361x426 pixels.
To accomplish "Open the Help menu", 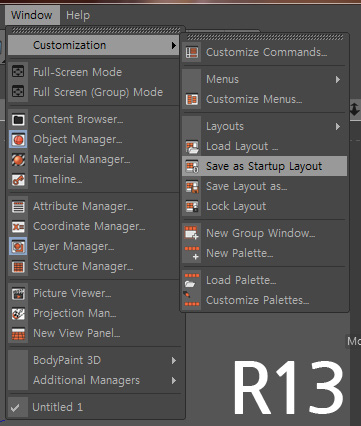I will coord(78,15).
